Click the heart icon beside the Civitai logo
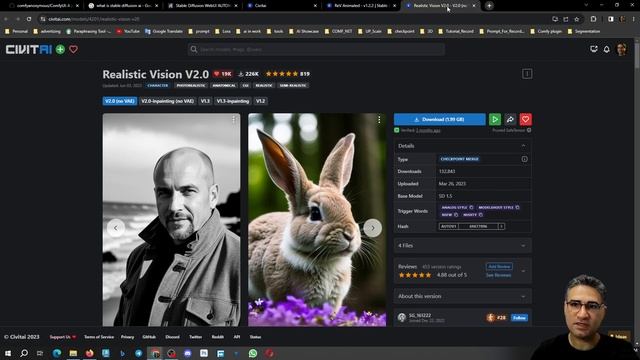This screenshot has height=360, width=640. (73, 49)
